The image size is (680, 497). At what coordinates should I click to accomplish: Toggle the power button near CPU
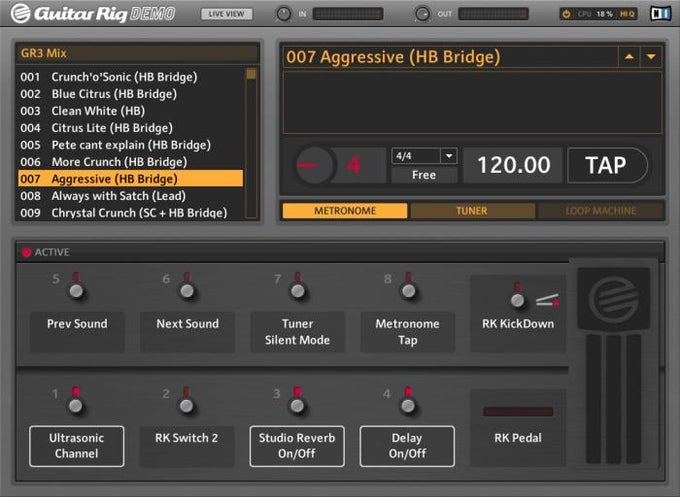[566, 14]
